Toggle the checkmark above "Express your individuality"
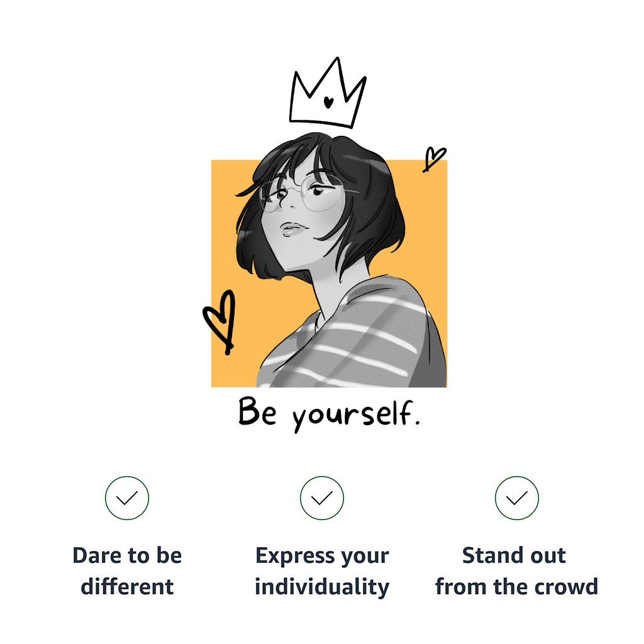The width and height of the screenshot is (644, 644). (x=322, y=498)
